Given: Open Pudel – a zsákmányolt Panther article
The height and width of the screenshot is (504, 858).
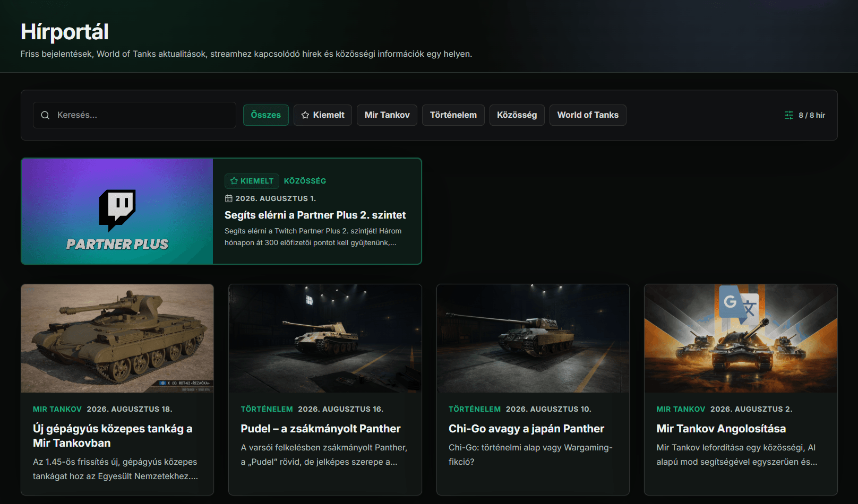Looking at the screenshot, I should [x=321, y=429].
